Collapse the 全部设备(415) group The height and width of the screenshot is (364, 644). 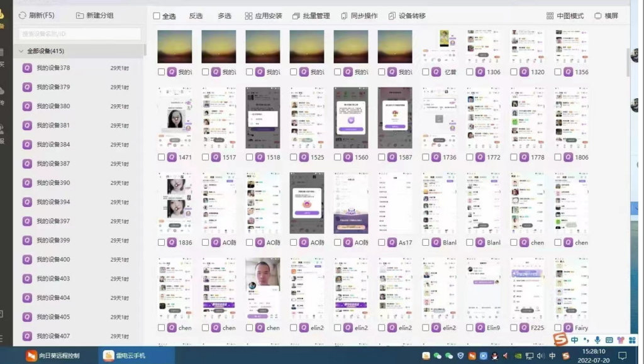pyautogui.click(x=21, y=51)
